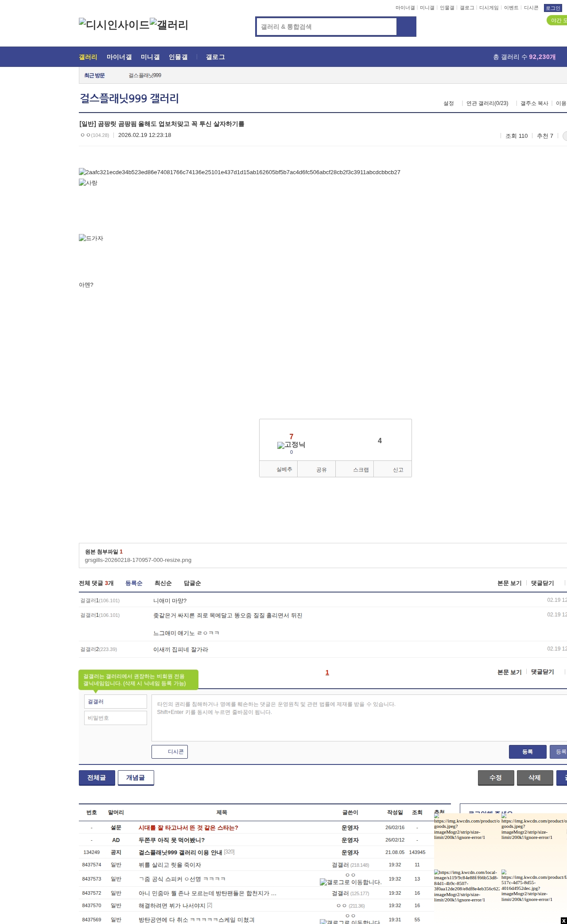Close the floating ad with the X button
The height and width of the screenshot is (924, 567).
pos(563,920)
